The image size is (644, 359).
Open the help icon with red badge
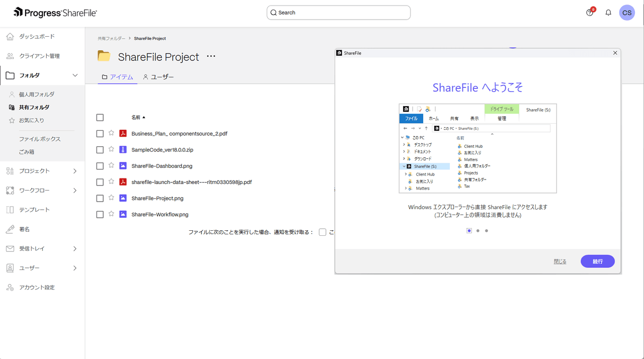point(590,13)
